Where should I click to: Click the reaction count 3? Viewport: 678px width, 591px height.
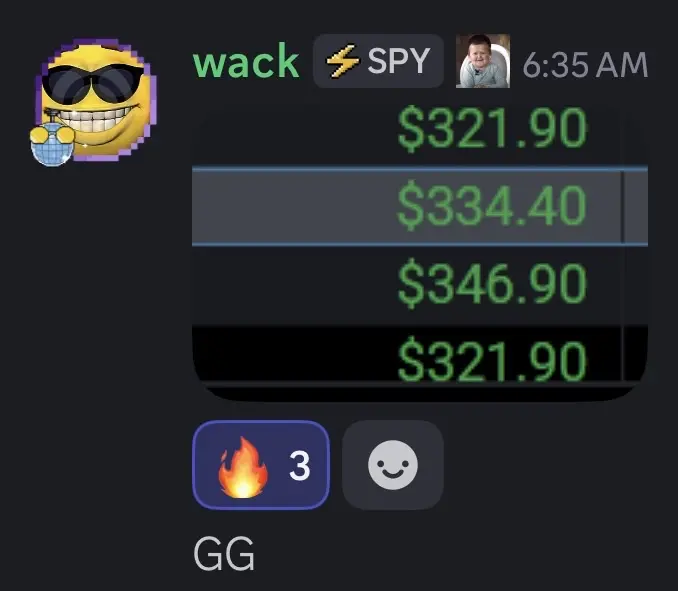[x=300, y=466]
